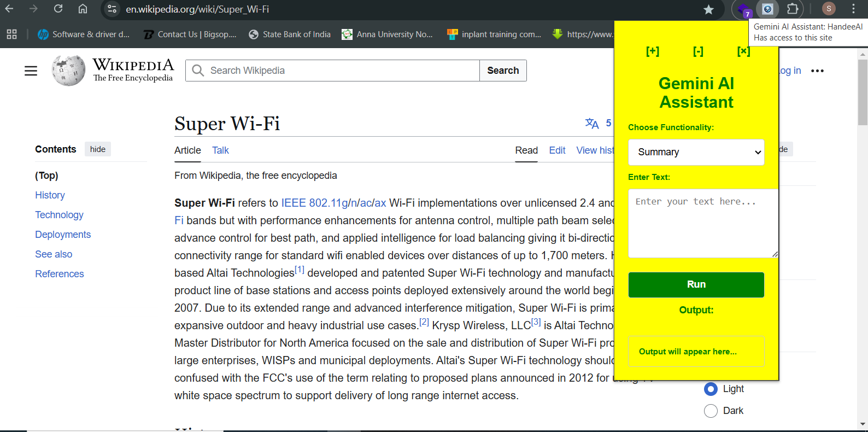
Task: Open the browser home page icon
Action: pyautogui.click(x=83, y=9)
